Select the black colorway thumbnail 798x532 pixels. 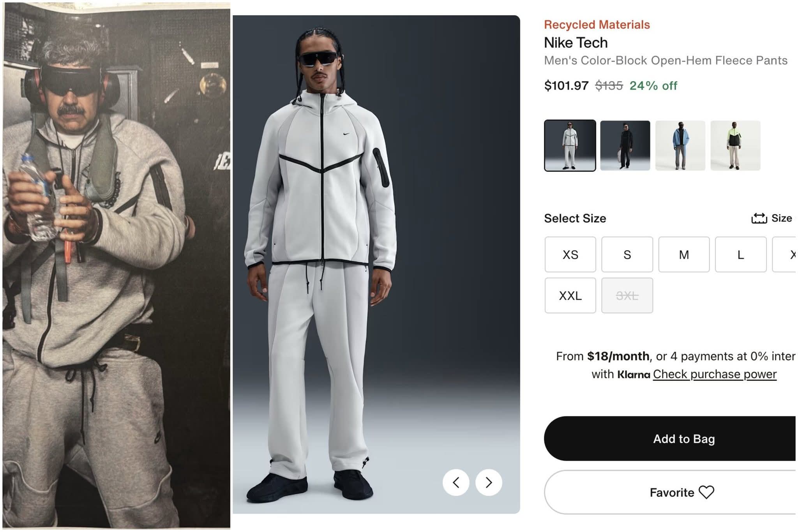[625, 145]
